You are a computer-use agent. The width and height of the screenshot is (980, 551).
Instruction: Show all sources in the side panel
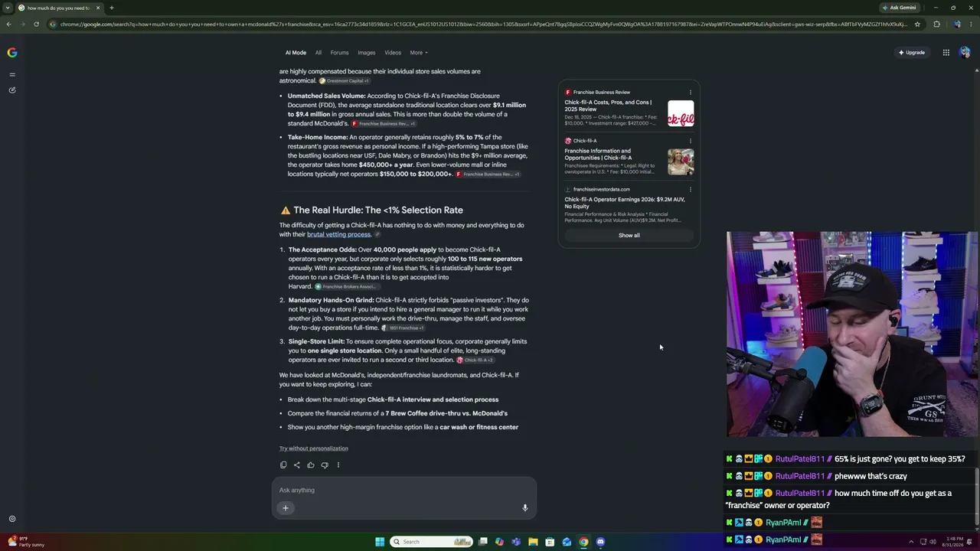click(x=629, y=235)
